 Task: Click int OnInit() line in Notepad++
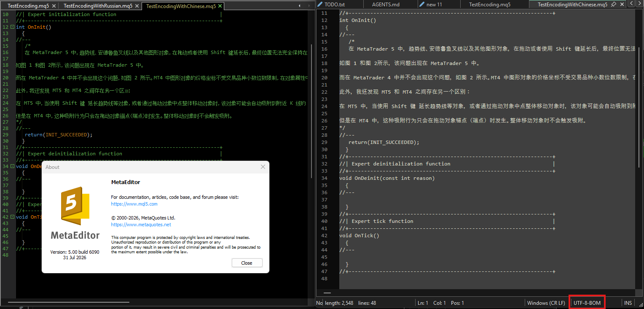pos(357,20)
